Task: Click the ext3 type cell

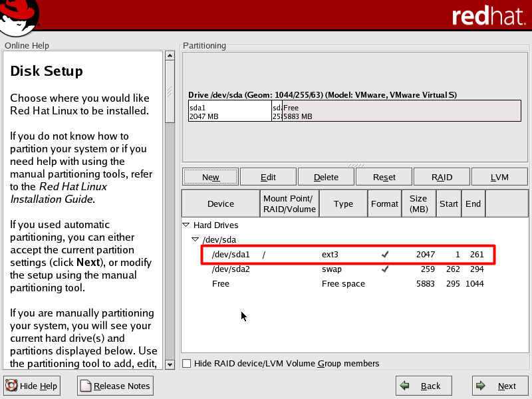Action: pos(330,255)
